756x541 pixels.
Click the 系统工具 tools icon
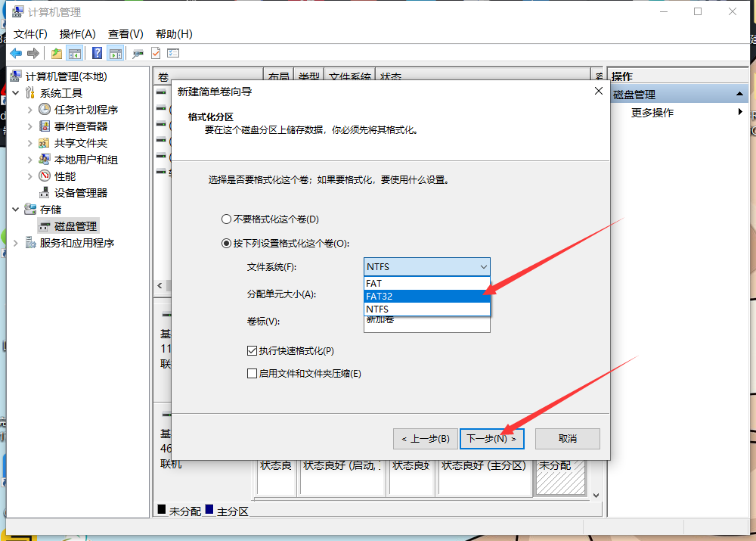30,92
